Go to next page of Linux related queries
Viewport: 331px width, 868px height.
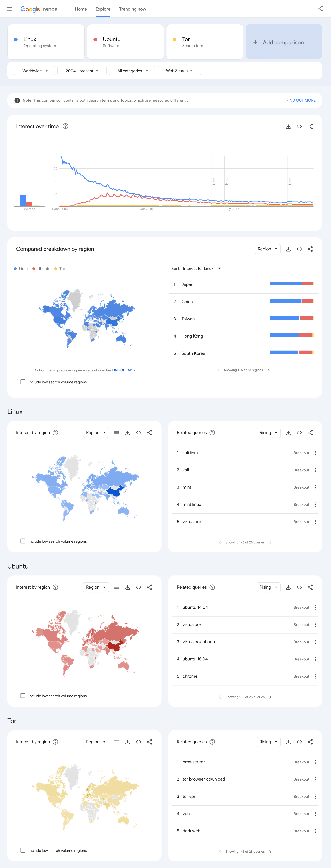click(270, 542)
